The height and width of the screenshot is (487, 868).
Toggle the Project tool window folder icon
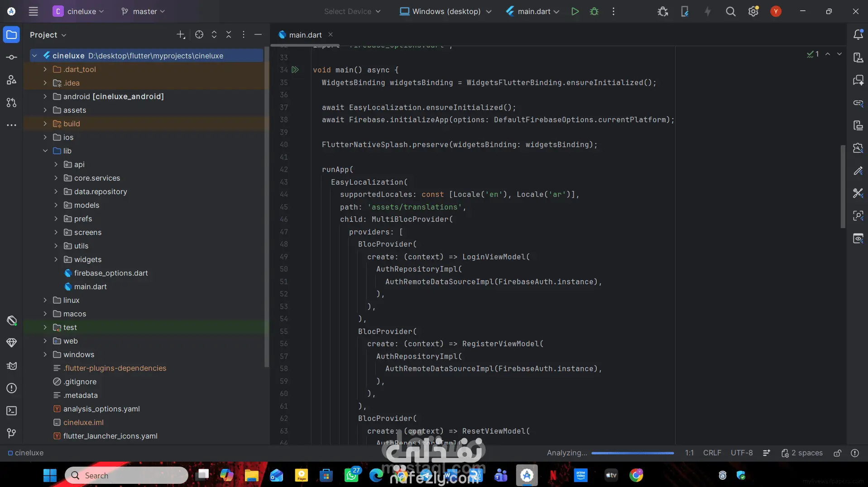pos(12,35)
